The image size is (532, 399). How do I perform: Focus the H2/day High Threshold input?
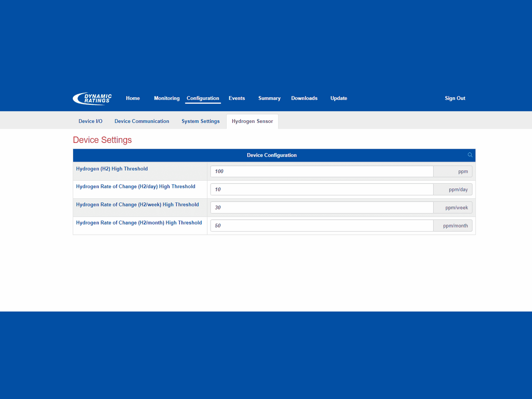coord(322,190)
